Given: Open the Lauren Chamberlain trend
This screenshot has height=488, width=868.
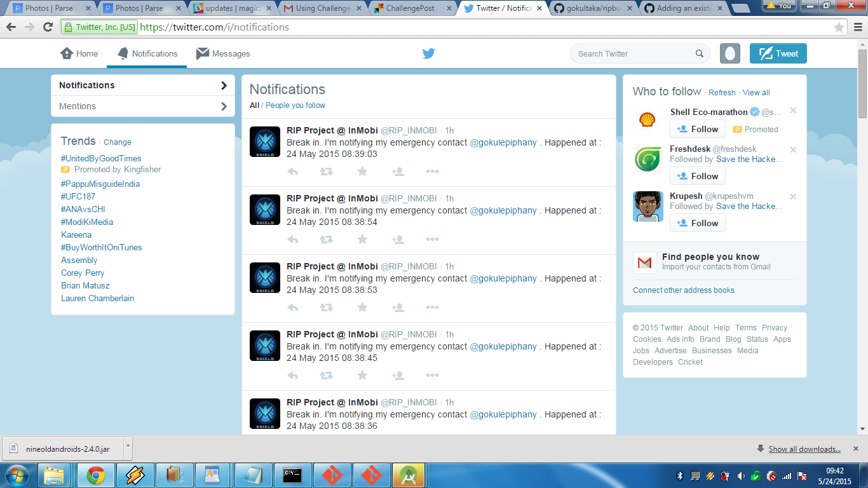Looking at the screenshot, I should (x=98, y=299).
